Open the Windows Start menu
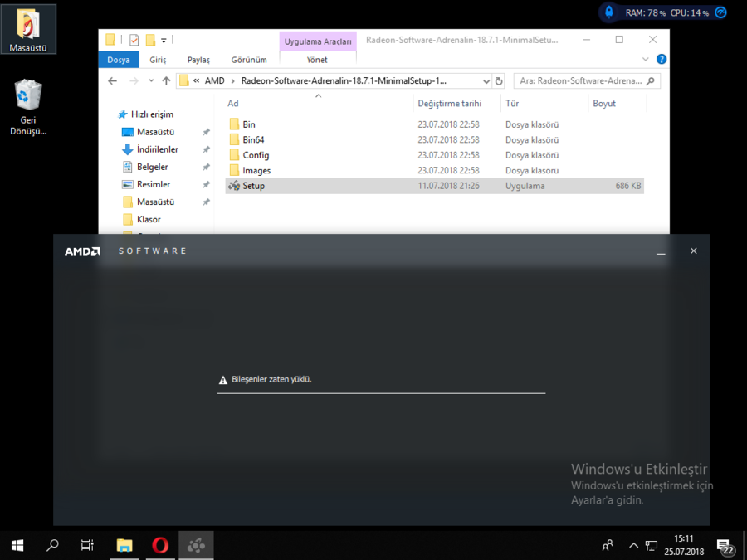Screen dimensions: 747x560 [17, 545]
